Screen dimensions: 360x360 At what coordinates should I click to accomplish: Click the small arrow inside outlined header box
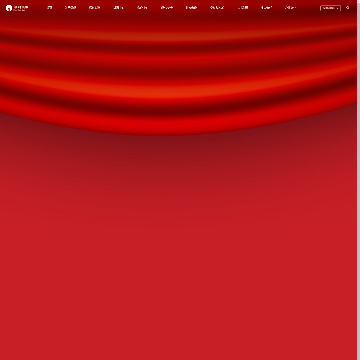(x=337, y=8)
